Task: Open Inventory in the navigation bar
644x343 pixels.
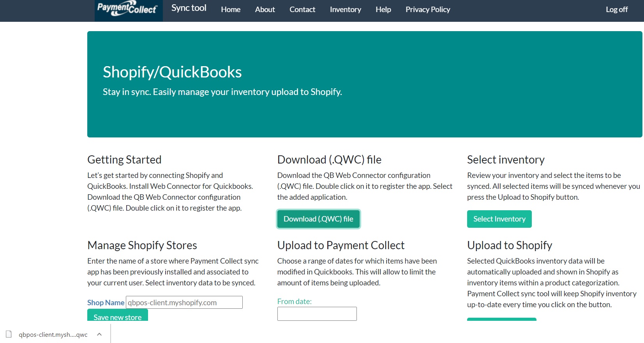Action: pos(345,9)
